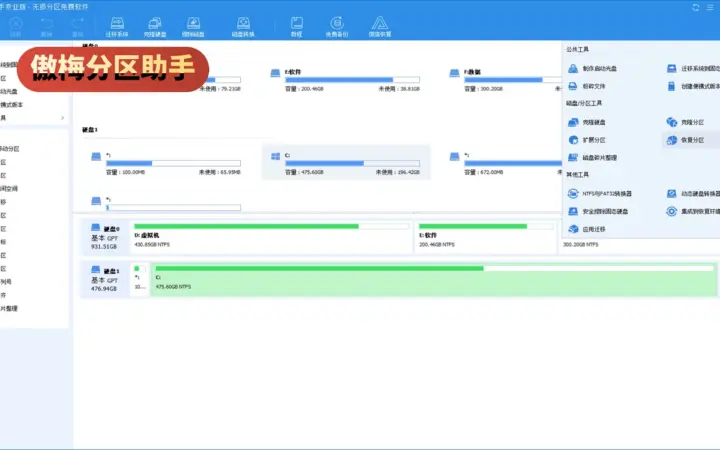This screenshot has height=450, width=720.
Task: Click the 迁移系统 toolbar icon
Action: pyautogui.click(x=117, y=27)
